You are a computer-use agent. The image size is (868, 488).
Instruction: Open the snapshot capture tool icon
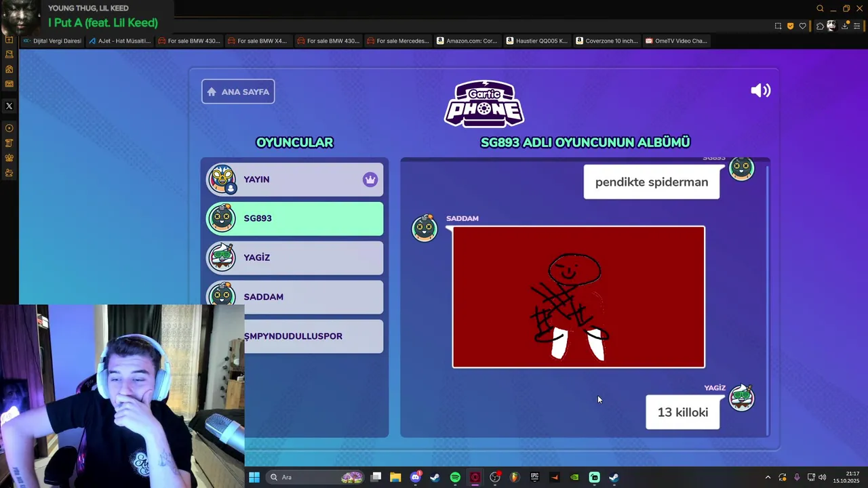pyautogui.click(x=778, y=26)
